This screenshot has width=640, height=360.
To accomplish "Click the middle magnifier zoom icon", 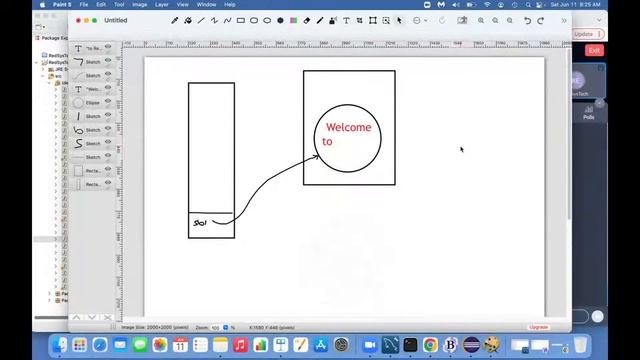I will click(495, 20).
